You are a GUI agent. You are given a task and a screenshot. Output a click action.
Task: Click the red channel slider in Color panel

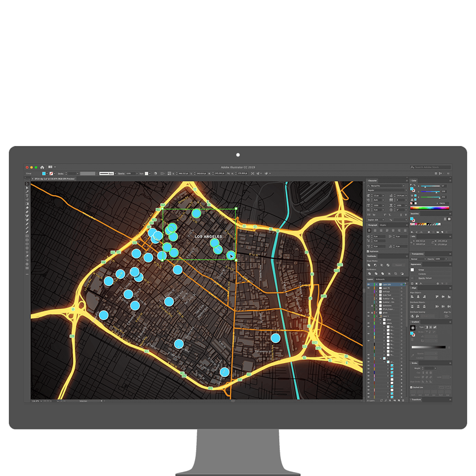click(x=430, y=186)
